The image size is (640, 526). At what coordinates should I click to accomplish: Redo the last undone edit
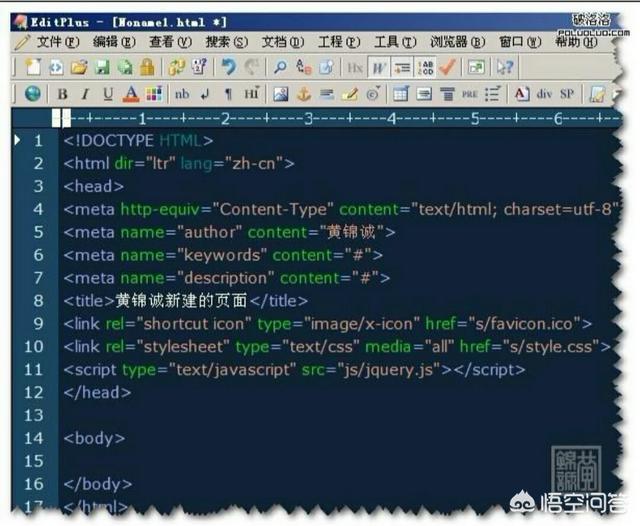pos(251,67)
